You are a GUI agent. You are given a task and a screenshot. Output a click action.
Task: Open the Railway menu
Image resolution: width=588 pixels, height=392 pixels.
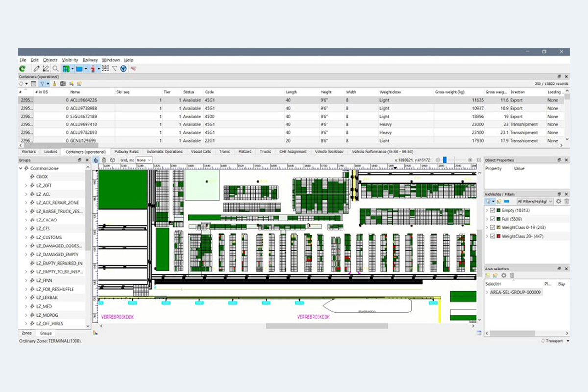(x=90, y=60)
